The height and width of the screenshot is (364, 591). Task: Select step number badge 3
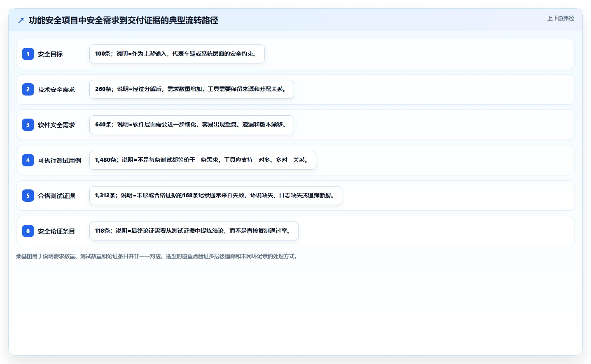click(28, 125)
